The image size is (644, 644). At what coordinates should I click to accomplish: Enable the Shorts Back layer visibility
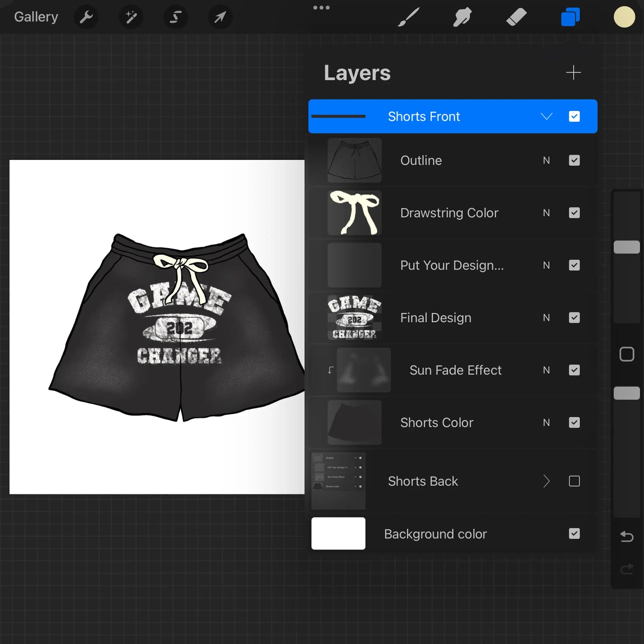tap(574, 481)
